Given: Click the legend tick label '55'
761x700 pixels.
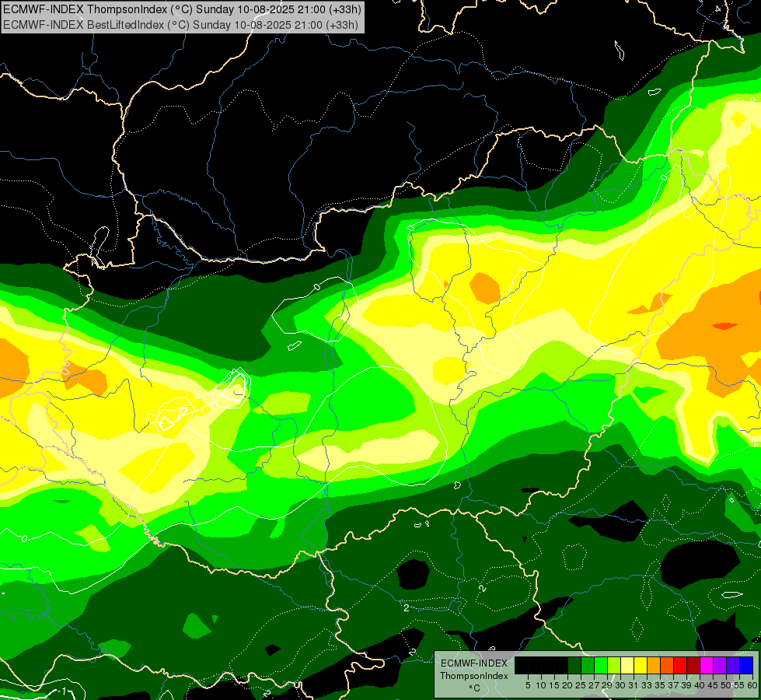Looking at the screenshot, I should [x=739, y=685].
